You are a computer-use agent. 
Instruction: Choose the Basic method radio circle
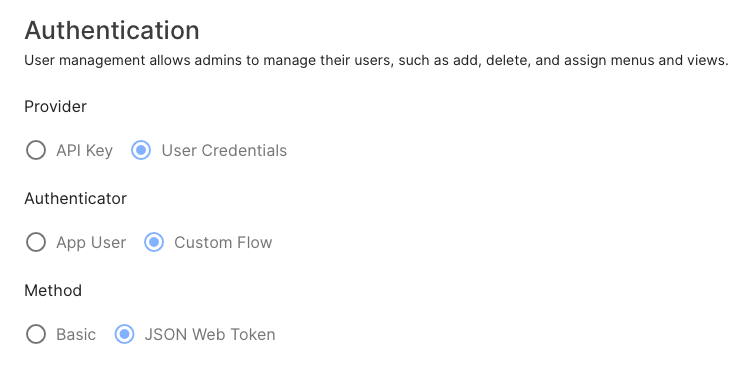(x=36, y=334)
